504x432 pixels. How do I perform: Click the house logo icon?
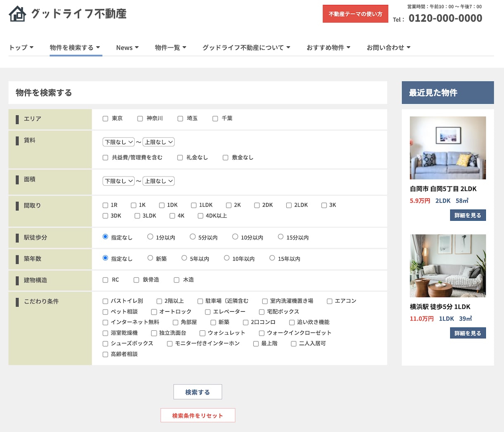[17, 14]
